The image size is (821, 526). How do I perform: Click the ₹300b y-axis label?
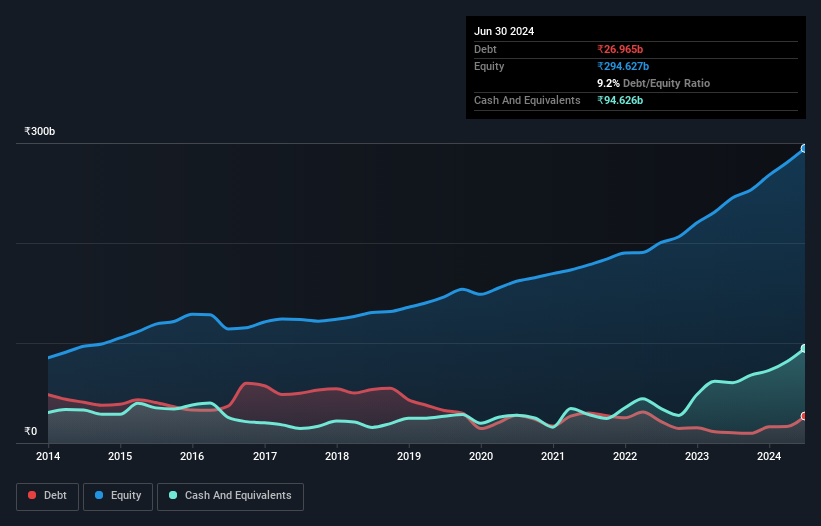pyautogui.click(x=39, y=131)
